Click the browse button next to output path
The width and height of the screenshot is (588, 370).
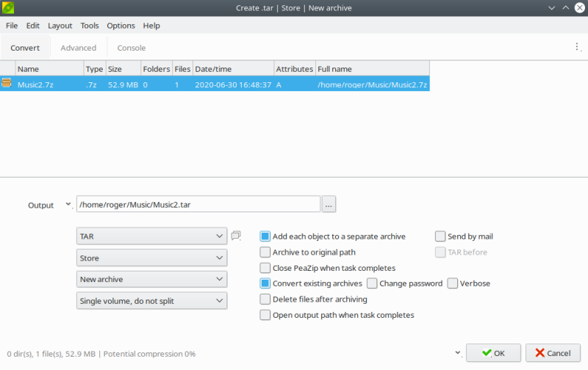329,206
